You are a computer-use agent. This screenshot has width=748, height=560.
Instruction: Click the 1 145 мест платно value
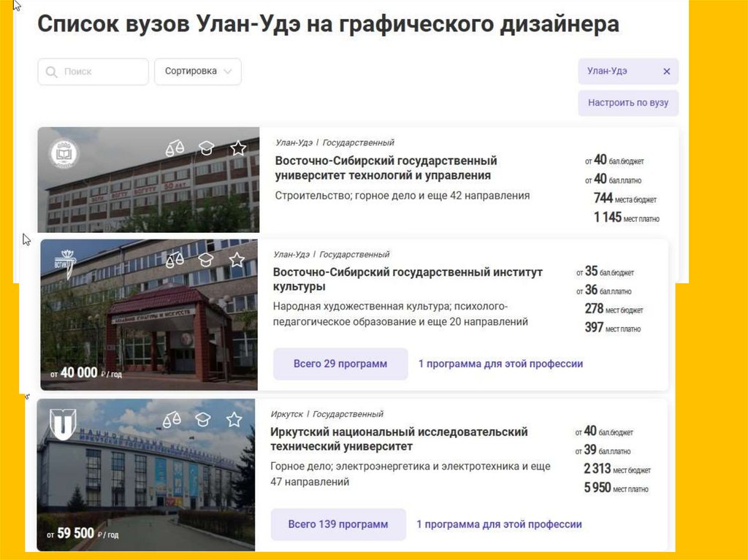[x=626, y=218]
